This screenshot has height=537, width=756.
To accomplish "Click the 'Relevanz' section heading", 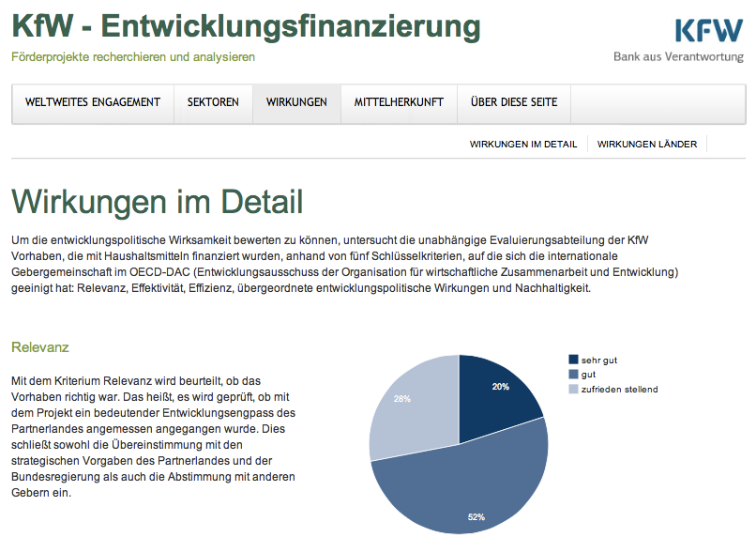I will tap(40, 347).
